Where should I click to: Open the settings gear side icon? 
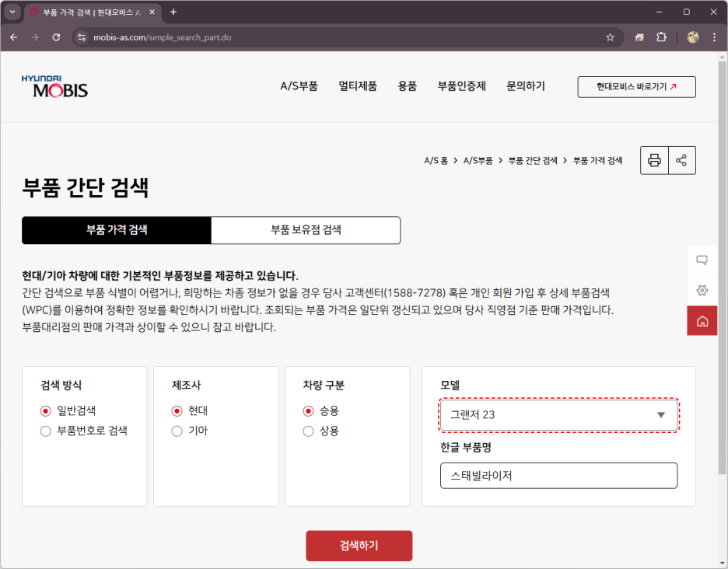point(702,291)
